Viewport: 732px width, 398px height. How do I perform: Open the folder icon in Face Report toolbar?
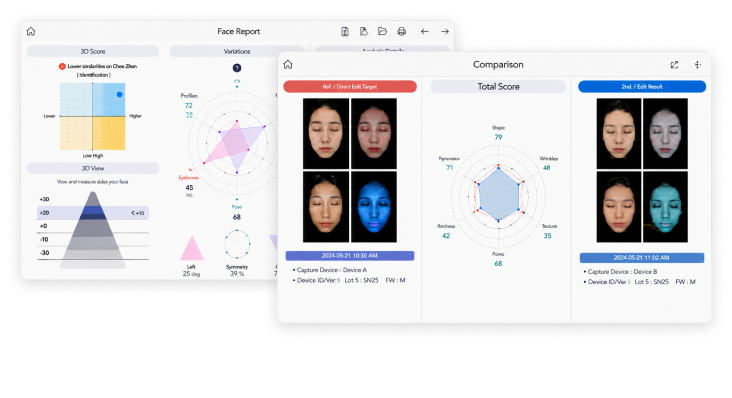coord(382,31)
